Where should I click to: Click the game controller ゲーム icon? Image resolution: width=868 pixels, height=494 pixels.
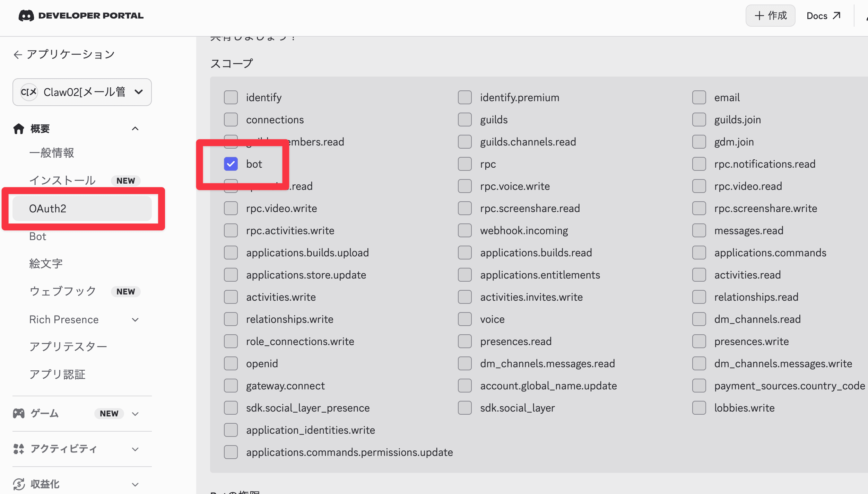point(19,414)
